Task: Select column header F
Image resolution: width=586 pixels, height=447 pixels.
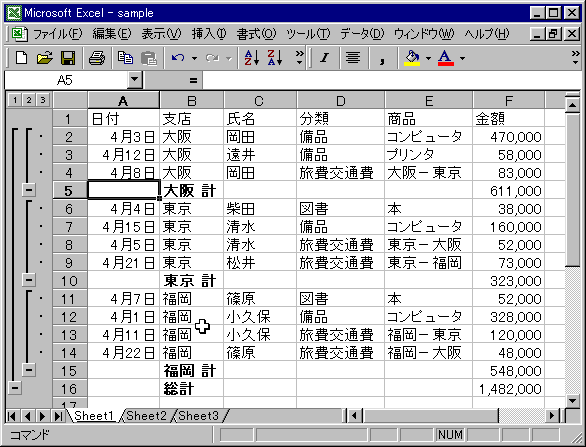Action: click(x=509, y=101)
